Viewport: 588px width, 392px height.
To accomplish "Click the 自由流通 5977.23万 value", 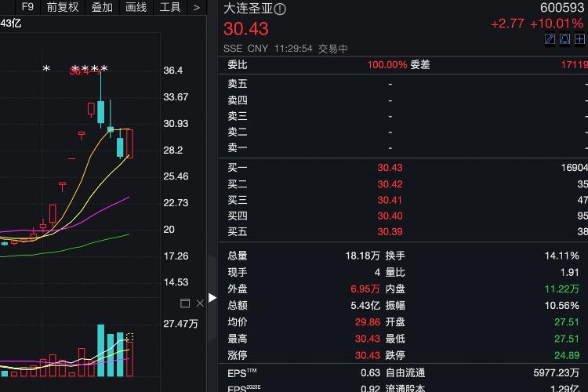I will [x=556, y=373].
